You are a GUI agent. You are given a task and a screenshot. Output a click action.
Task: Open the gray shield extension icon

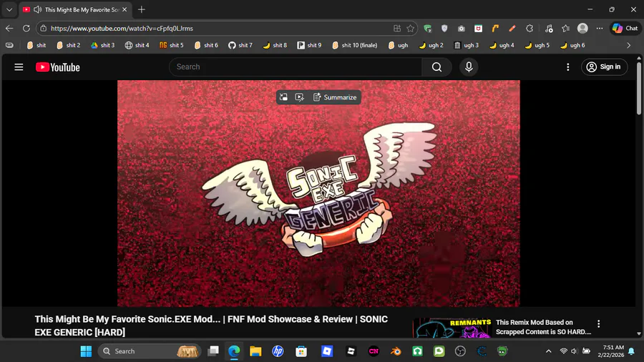pyautogui.click(x=444, y=29)
